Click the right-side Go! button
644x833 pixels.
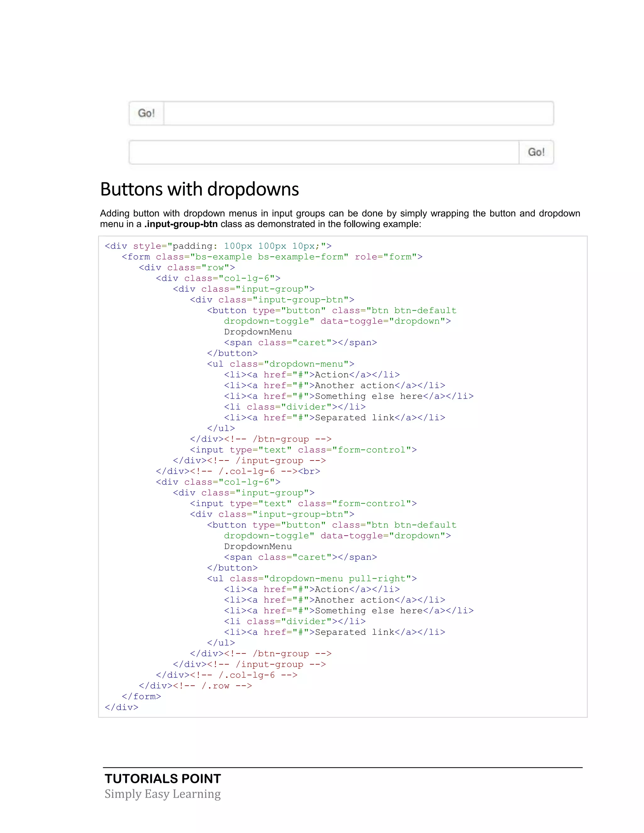(x=536, y=152)
